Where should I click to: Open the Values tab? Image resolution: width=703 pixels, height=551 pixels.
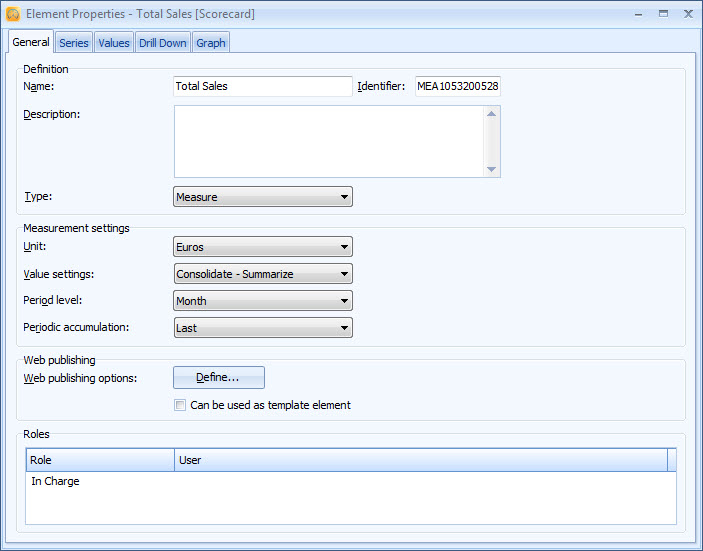pyautogui.click(x=114, y=43)
